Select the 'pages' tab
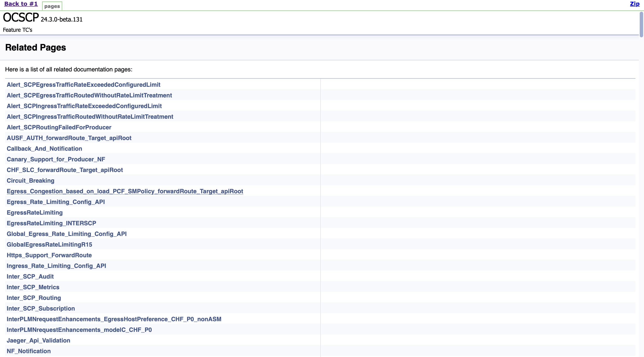 (52, 6)
